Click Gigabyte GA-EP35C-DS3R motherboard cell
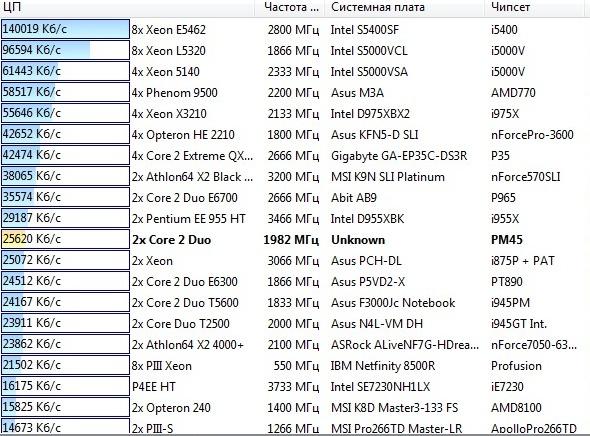The height and width of the screenshot is (436, 590). (x=399, y=156)
